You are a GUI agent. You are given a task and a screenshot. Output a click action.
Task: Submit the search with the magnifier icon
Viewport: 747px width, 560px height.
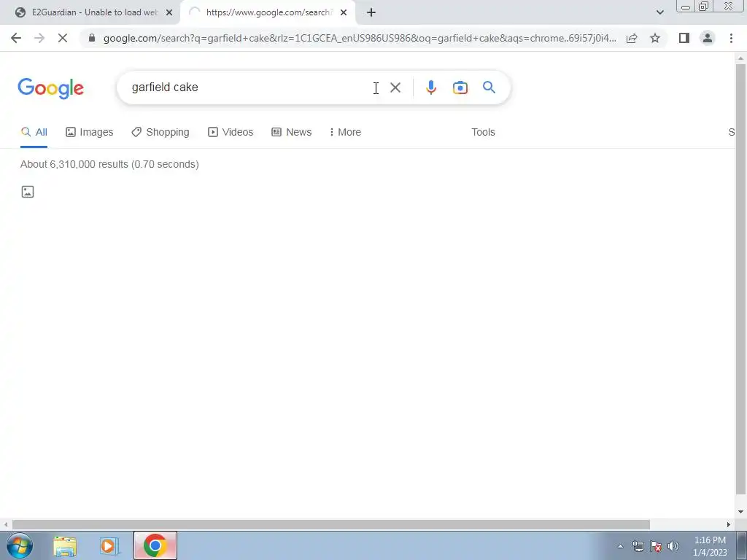(489, 87)
